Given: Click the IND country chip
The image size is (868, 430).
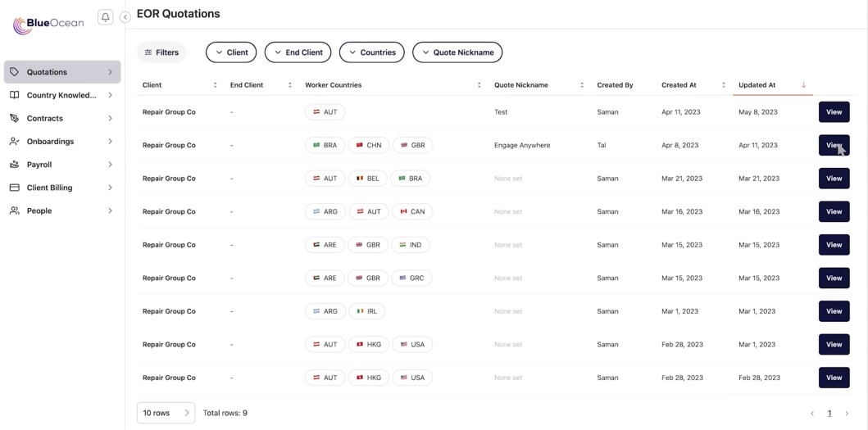Looking at the screenshot, I should coord(410,245).
